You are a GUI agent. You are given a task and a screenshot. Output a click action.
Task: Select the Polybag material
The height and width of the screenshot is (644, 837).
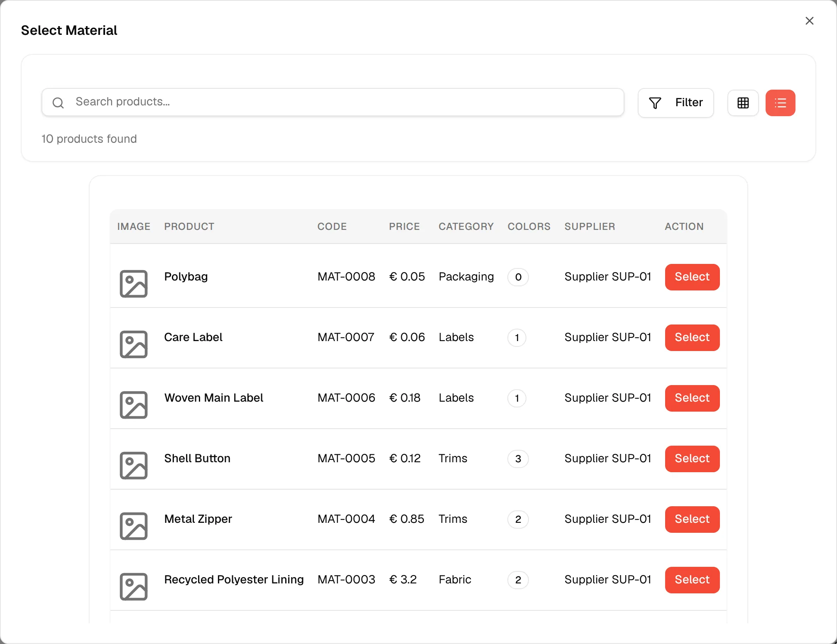[692, 277]
